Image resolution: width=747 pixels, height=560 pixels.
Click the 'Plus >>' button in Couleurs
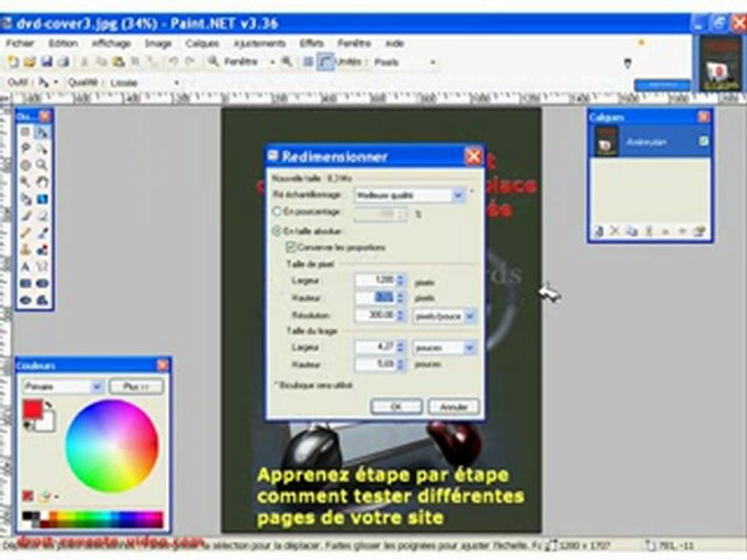pyautogui.click(x=136, y=387)
